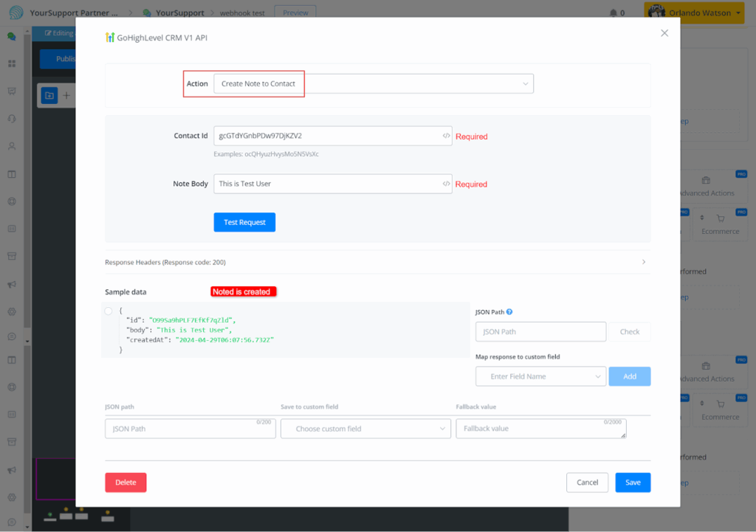Open the Choose custom field dropdown
The width and height of the screenshot is (756, 532).
point(365,429)
